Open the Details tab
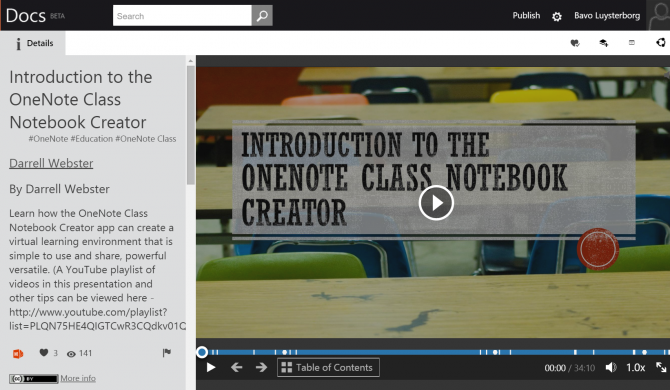670x390 pixels. point(33,43)
